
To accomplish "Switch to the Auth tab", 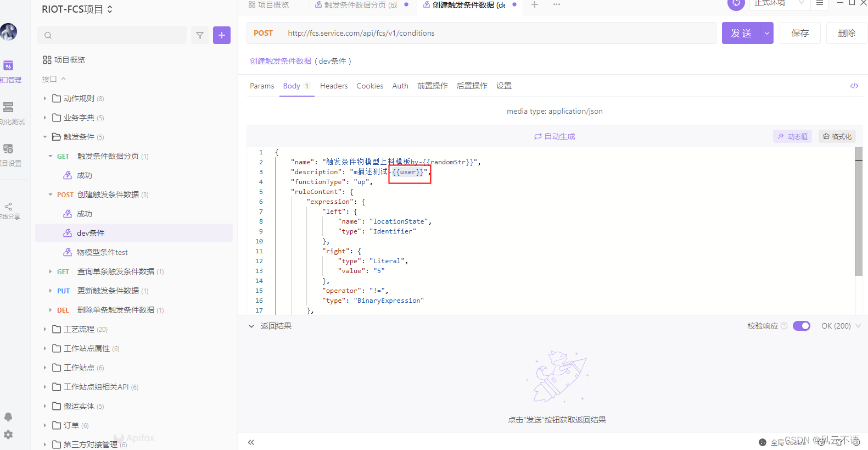I will [400, 86].
